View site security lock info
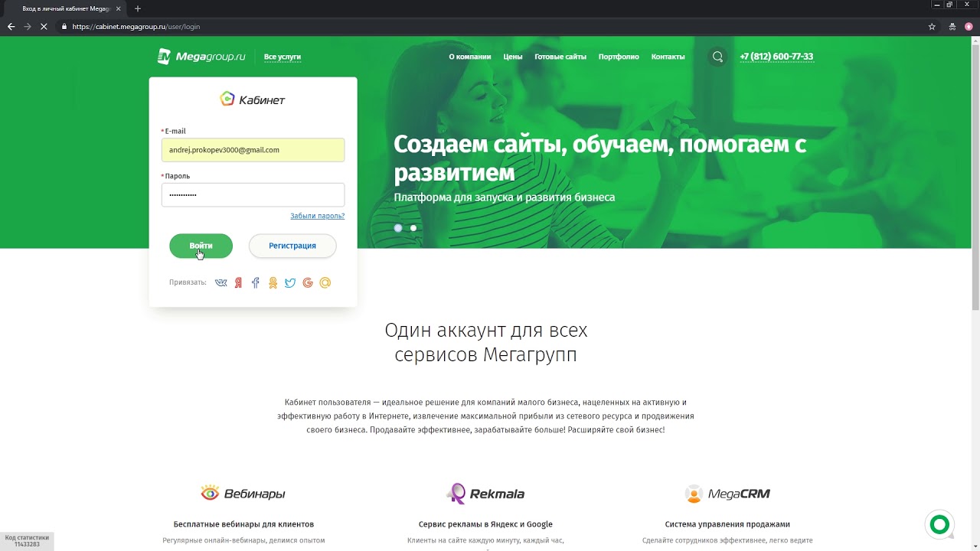This screenshot has height=551, width=980. (x=64, y=26)
